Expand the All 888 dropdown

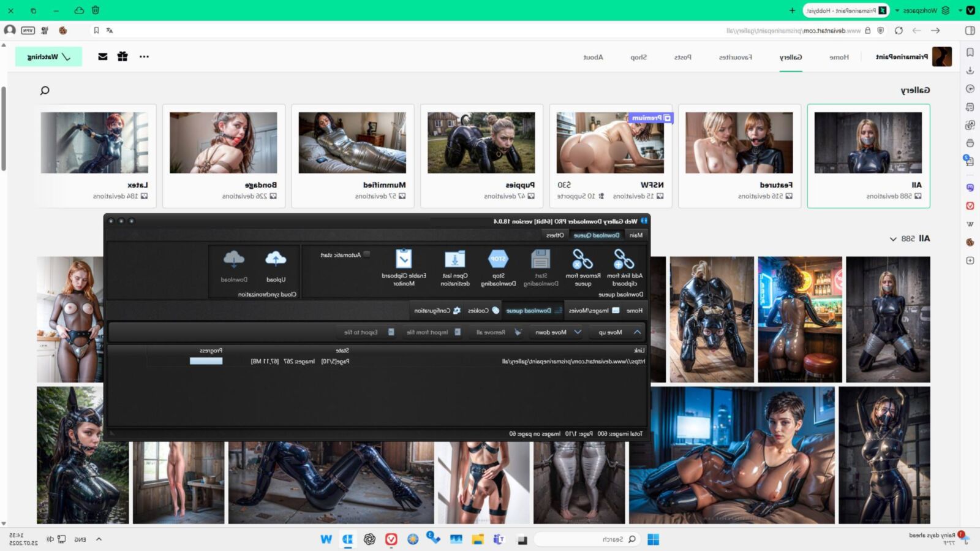910,238
